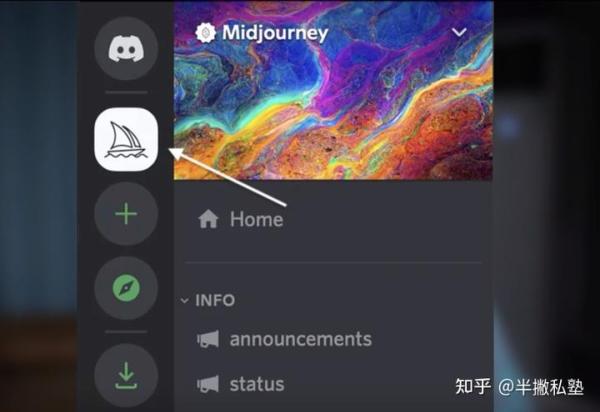Open the Explore servers compass icon
This screenshot has height=412, width=600.
(126, 288)
